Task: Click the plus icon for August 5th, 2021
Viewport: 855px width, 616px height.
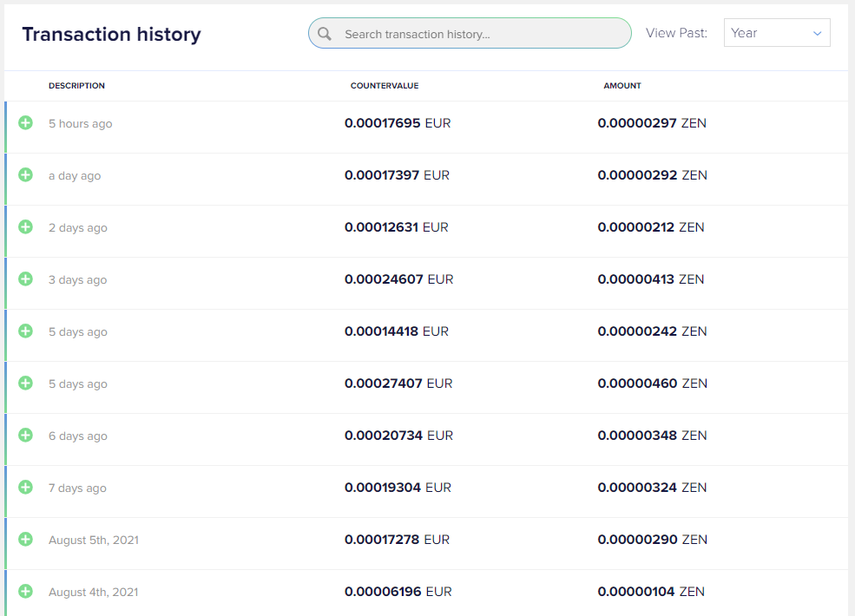Action: 26,539
